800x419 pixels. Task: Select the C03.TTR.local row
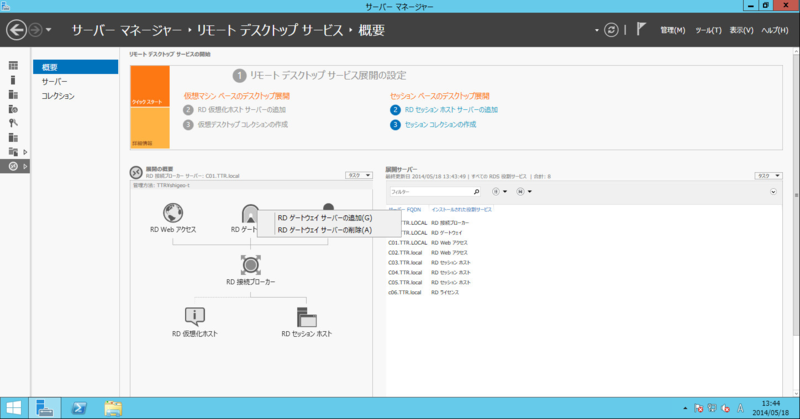(x=584, y=262)
